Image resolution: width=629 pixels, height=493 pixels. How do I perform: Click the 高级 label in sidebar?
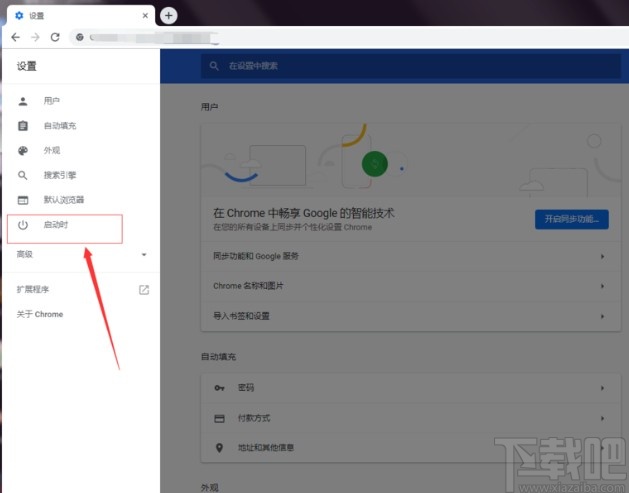pyautogui.click(x=24, y=254)
